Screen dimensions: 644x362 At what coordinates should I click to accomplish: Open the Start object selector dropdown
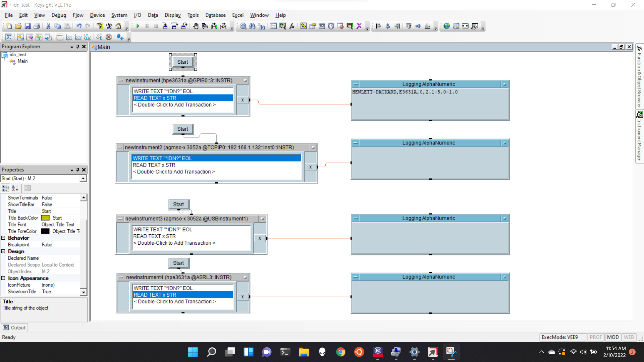pos(83,179)
